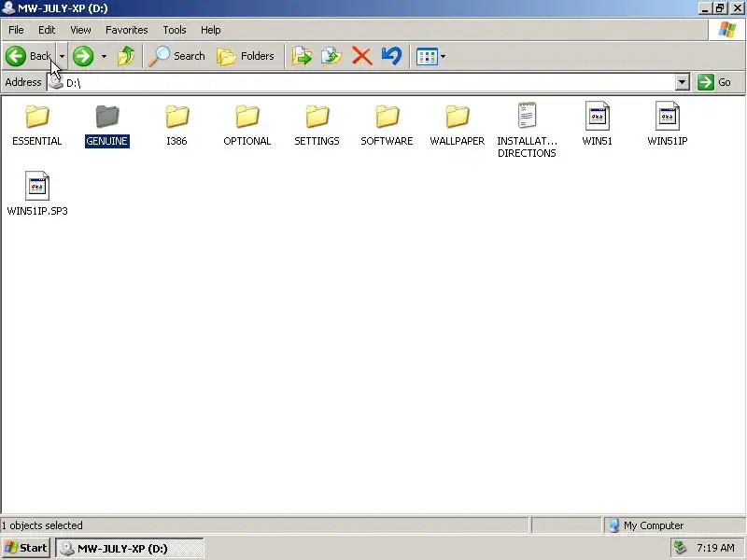Screen dimensions: 747x560
Task: Select the INSTALLATION DIRECTIONS text file
Action: pyautogui.click(x=527, y=130)
